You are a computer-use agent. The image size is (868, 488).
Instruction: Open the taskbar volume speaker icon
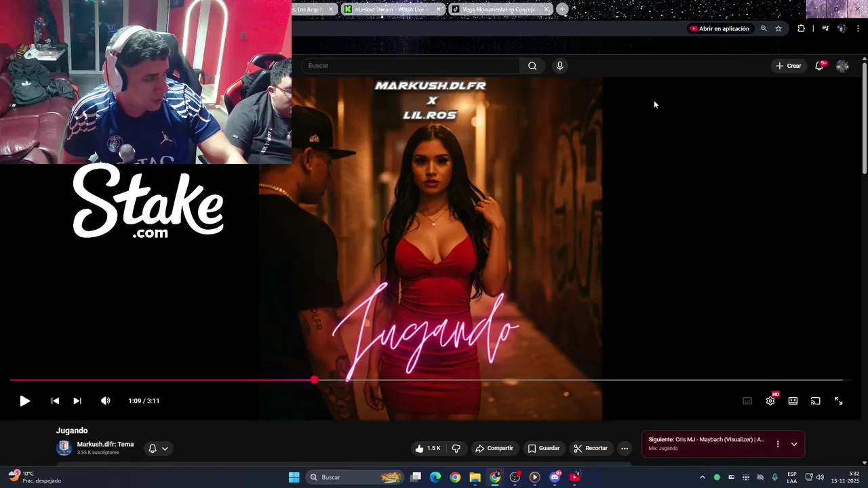point(820,477)
